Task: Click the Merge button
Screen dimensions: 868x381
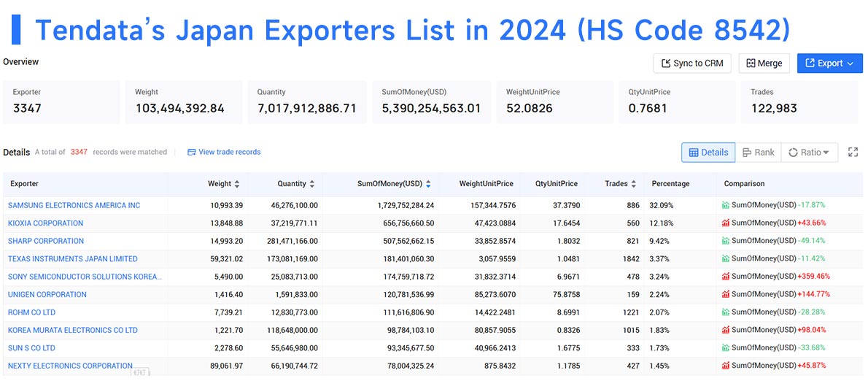Action: 764,63
